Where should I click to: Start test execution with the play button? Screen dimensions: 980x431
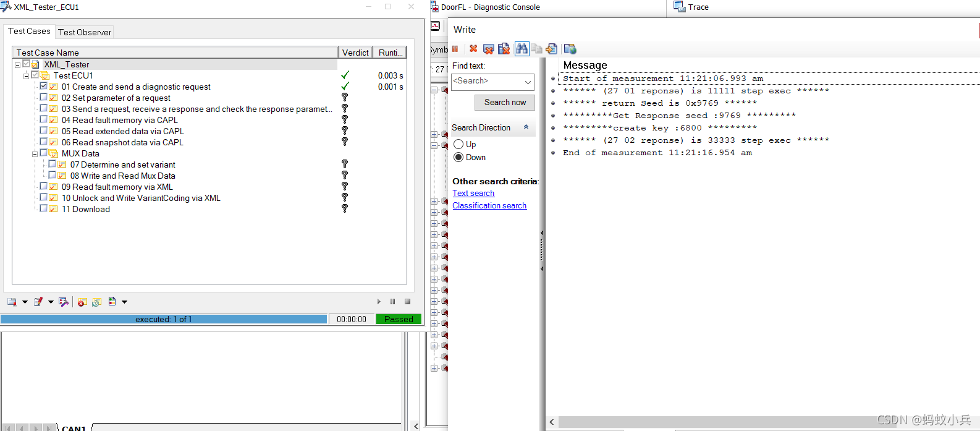point(379,302)
